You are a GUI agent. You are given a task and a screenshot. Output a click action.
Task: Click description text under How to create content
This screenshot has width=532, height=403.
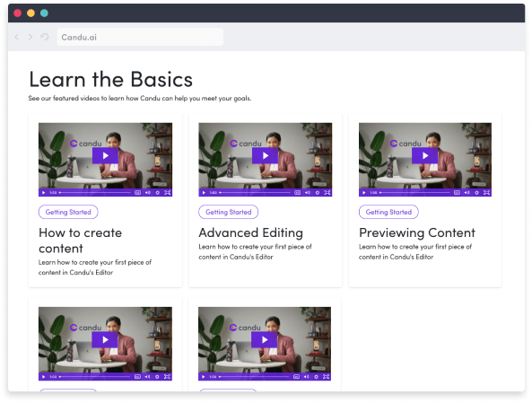point(95,267)
